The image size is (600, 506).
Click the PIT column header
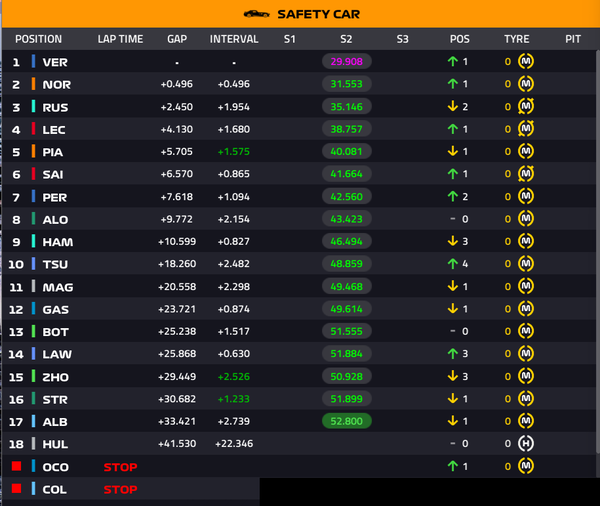coord(573,40)
